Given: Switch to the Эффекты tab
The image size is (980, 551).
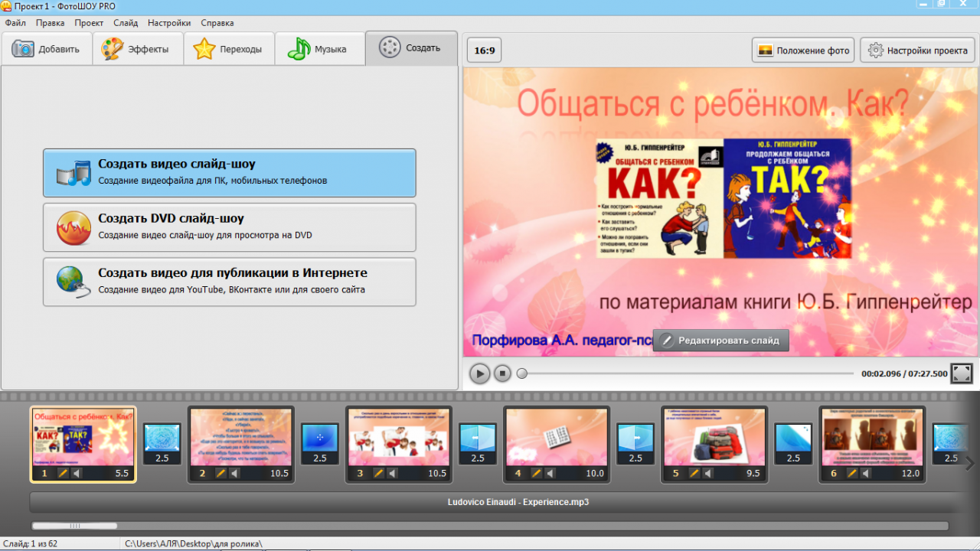Looking at the screenshot, I should [x=138, y=49].
